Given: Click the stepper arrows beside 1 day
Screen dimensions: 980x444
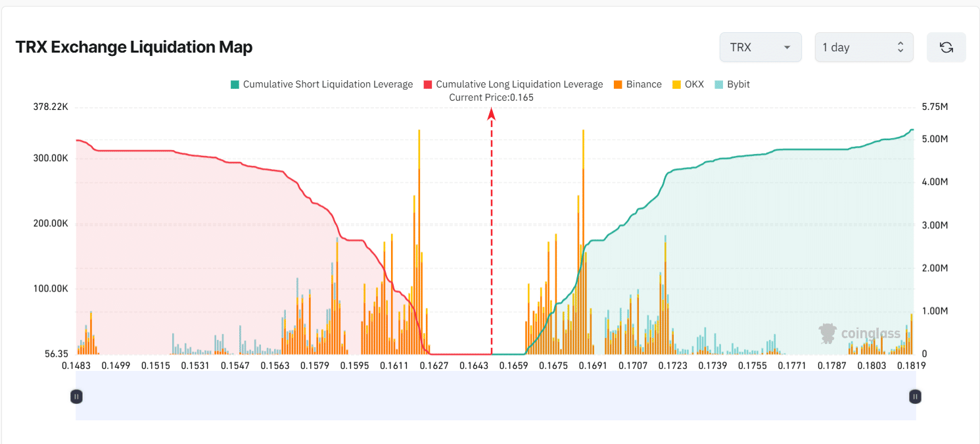Looking at the screenshot, I should tap(900, 47).
